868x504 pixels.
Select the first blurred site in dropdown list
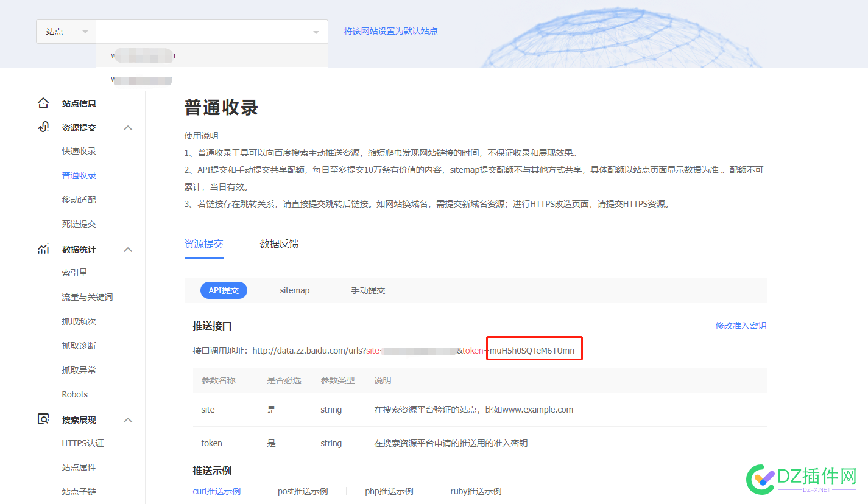click(212, 55)
